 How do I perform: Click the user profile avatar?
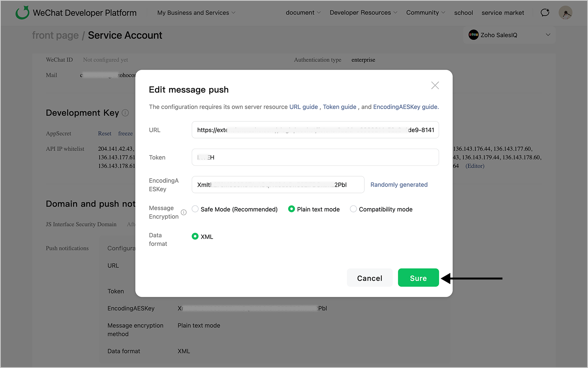click(x=565, y=12)
